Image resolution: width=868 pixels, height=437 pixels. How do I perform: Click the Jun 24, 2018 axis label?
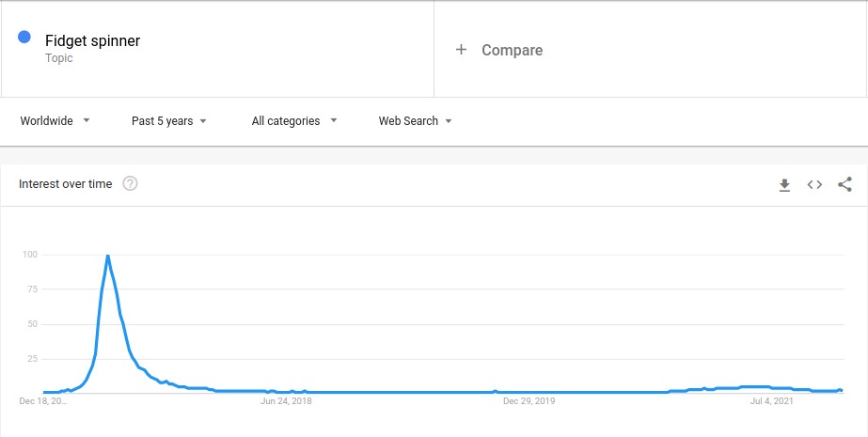tap(286, 401)
